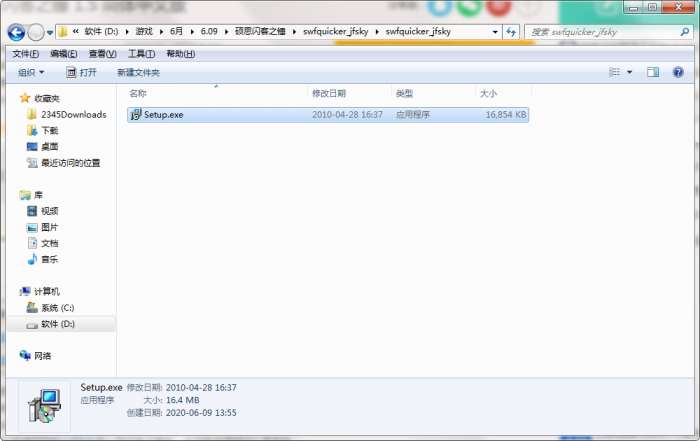Screen dimensions: 700x441
Task: Select 硕思闪客之锤 breadcrumb segment
Action: tap(260, 32)
